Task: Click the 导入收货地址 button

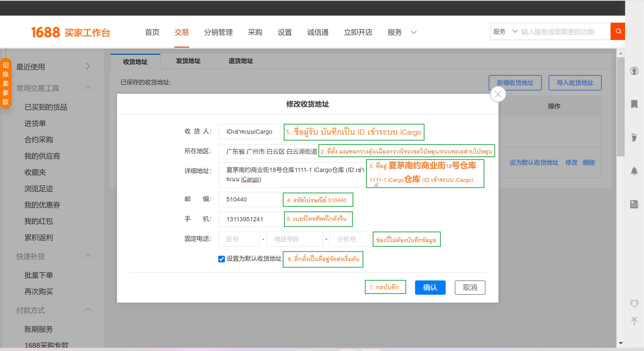Action: [x=575, y=83]
